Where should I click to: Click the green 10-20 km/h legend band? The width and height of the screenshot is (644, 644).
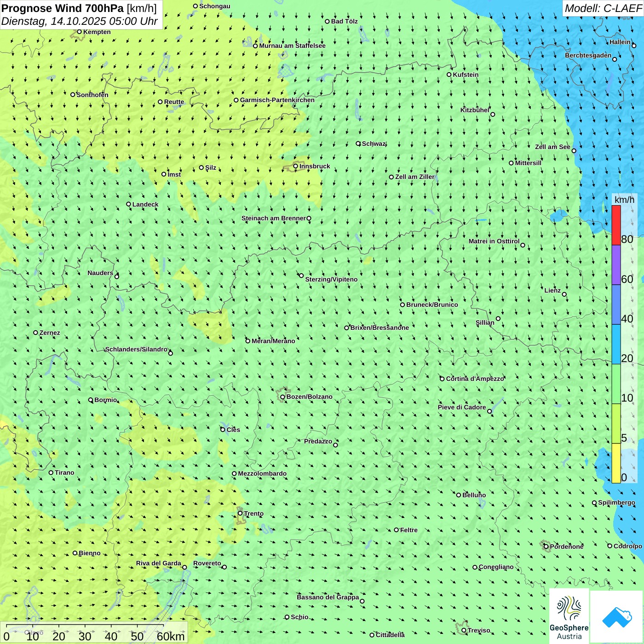point(616,384)
